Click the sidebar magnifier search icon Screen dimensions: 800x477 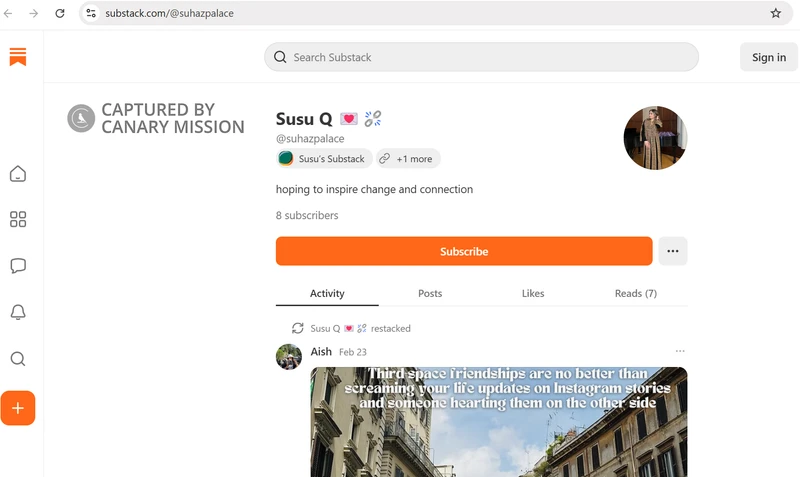coord(18,359)
